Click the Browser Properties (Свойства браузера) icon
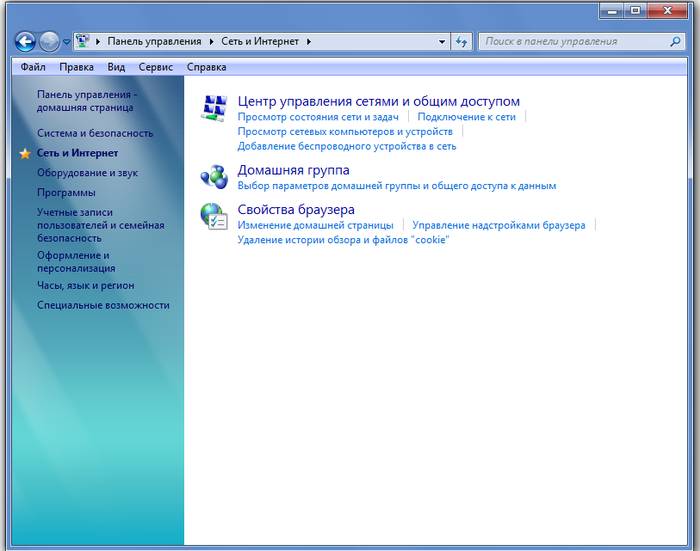 214,216
